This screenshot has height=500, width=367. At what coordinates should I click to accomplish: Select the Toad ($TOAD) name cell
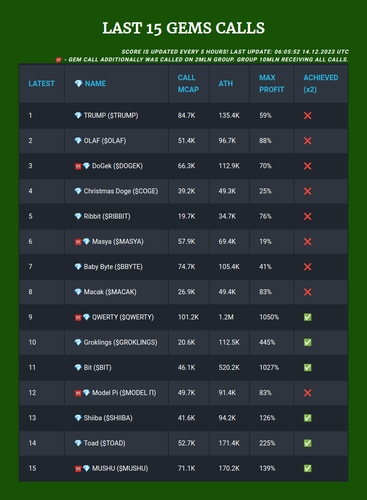[x=116, y=443]
